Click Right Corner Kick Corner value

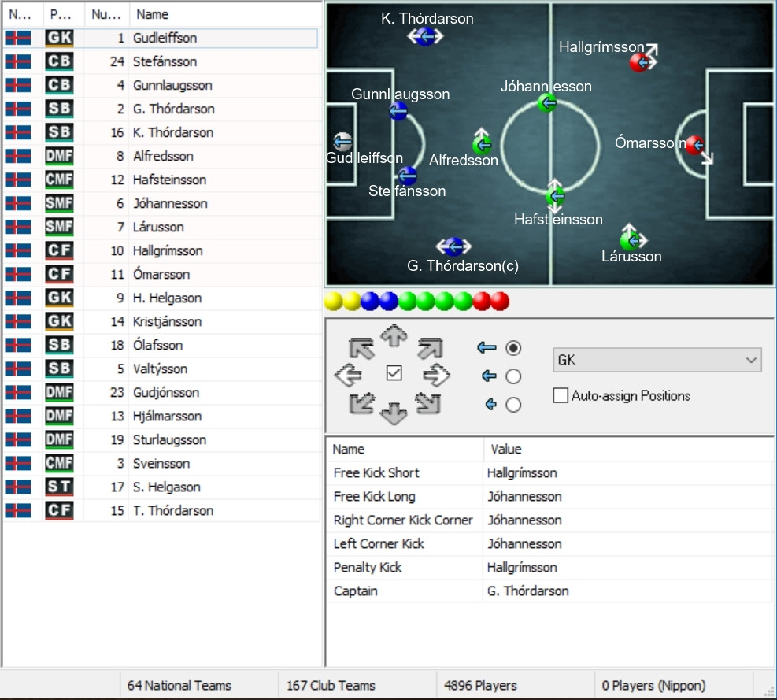coord(524,520)
